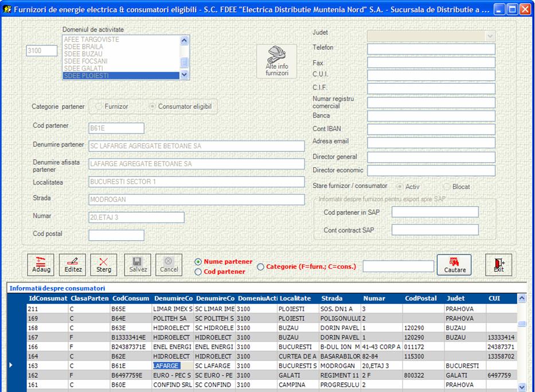Open Alte info furnizori
This screenshot has height=392, width=535.
point(277,61)
